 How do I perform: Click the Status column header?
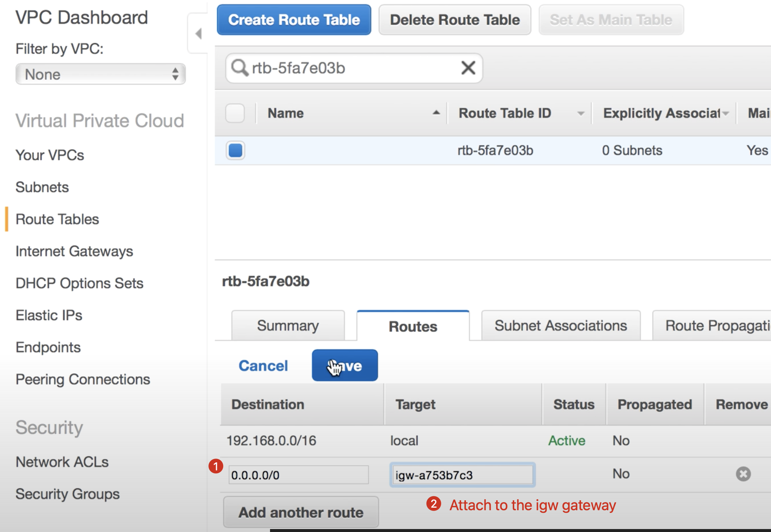(574, 404)
